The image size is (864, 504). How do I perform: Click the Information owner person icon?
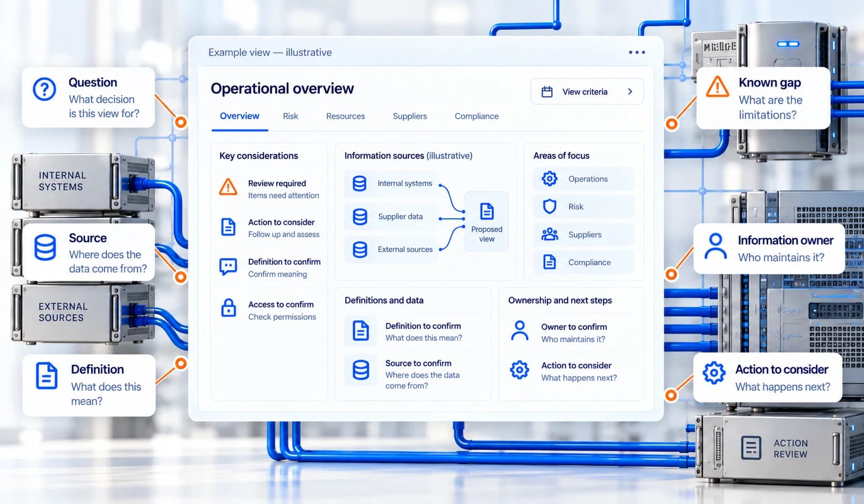click(716, 246)
